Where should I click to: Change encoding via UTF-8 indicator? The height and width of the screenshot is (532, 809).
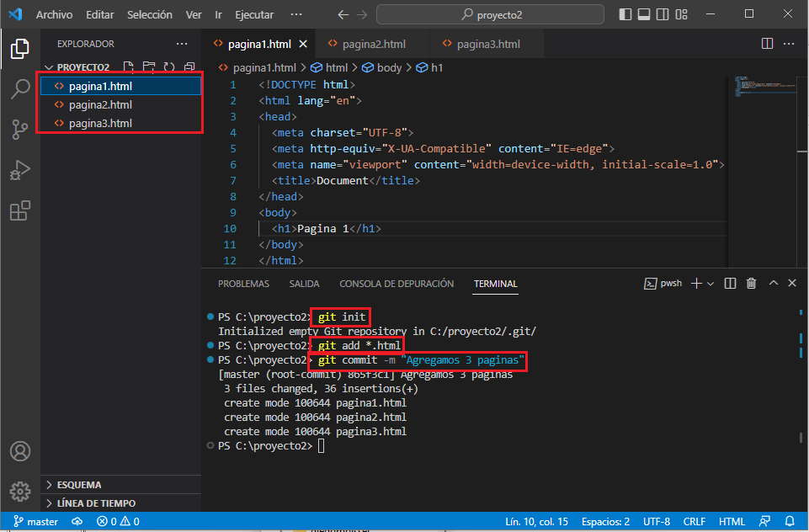coord(657,521)
